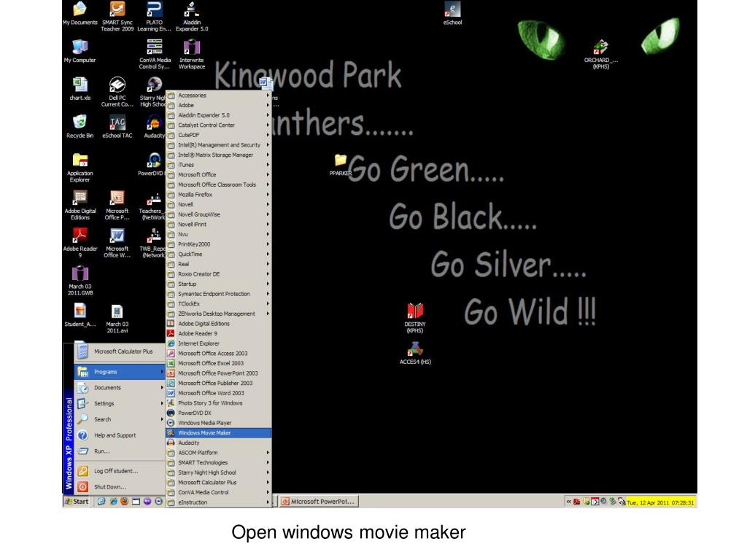The width and height of the screenshot is (747, 560).
Task: Launch Windows Media Player from the Programs list
Action: (x=219, y=423)
